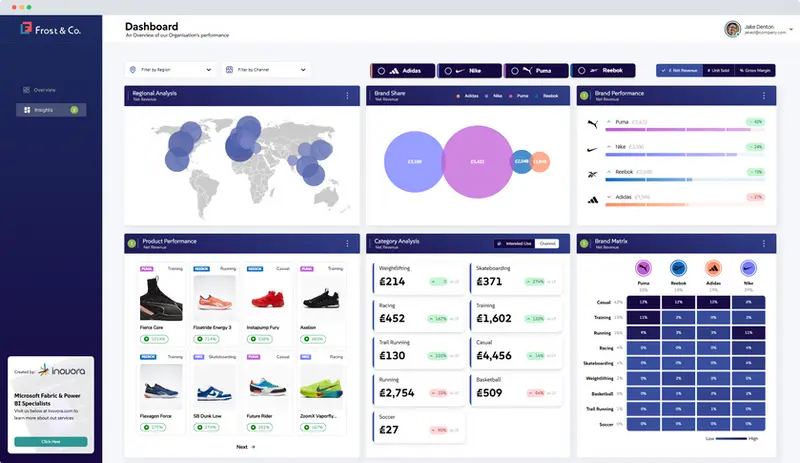Click the Adidas icon in Brand Matrix
800x463 pixels.
click(713, 268)
